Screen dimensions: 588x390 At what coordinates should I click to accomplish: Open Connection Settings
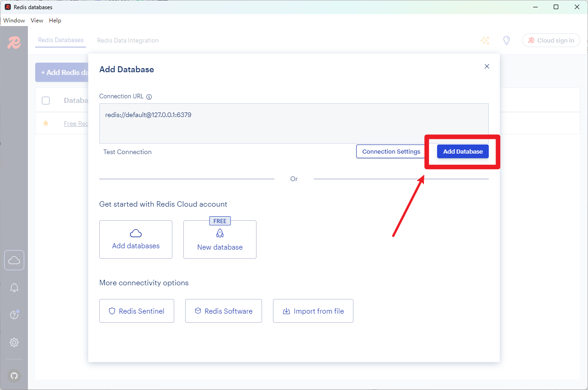[x=391, y=151]
